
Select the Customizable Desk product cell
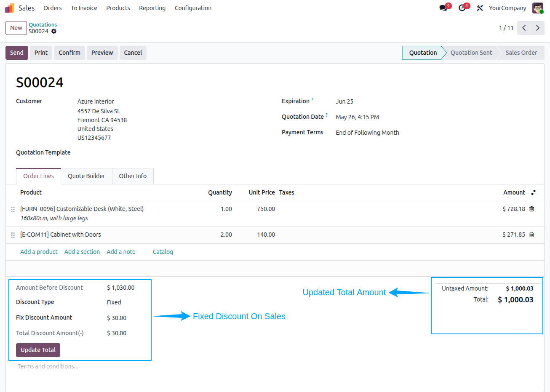82,213
